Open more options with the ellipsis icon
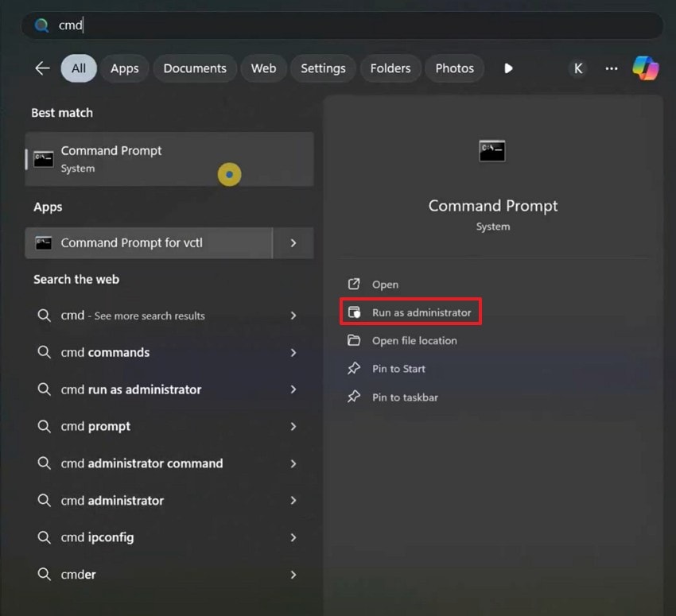Image resolution: width=676 pixels, height=616 pixels. (x=611, y=69)
